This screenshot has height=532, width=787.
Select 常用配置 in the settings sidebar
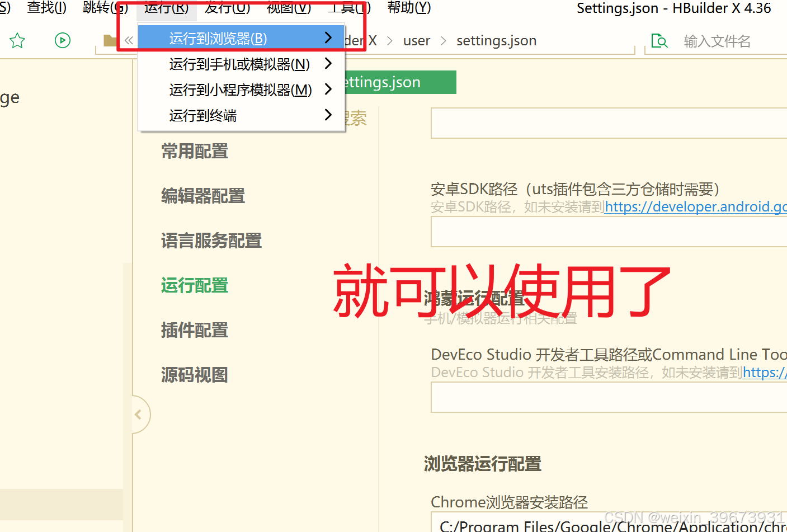click(194, 151)
